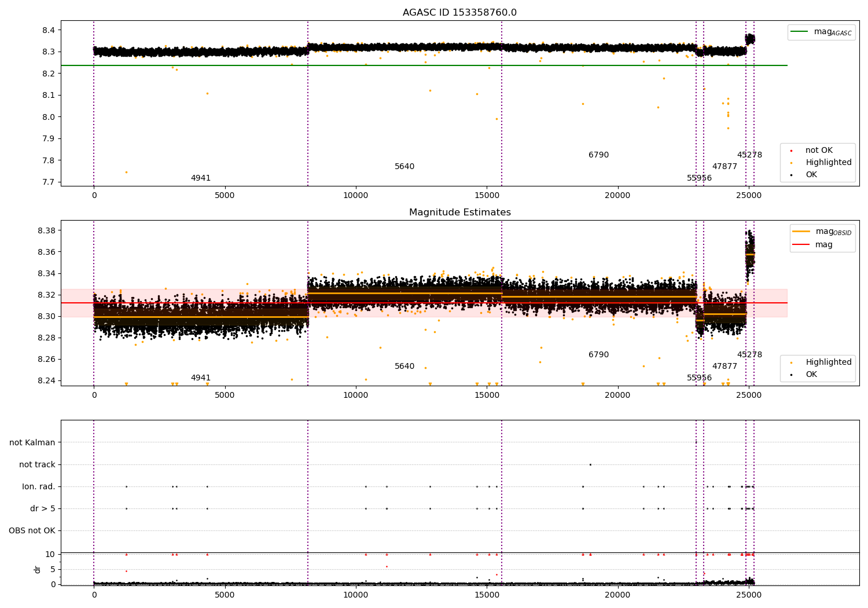Click obsid label 6790 in the top plot

pyautogui.click(x=598, y=155)
